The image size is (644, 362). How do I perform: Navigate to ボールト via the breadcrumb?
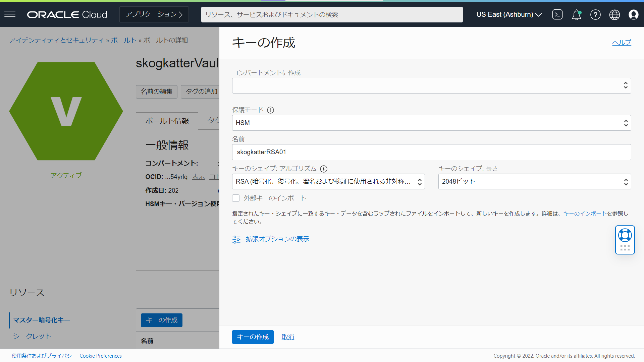coord(123,40)
